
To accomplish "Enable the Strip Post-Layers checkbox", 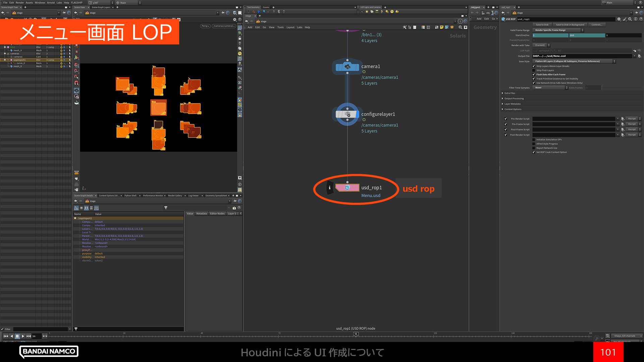I will 534,70.
